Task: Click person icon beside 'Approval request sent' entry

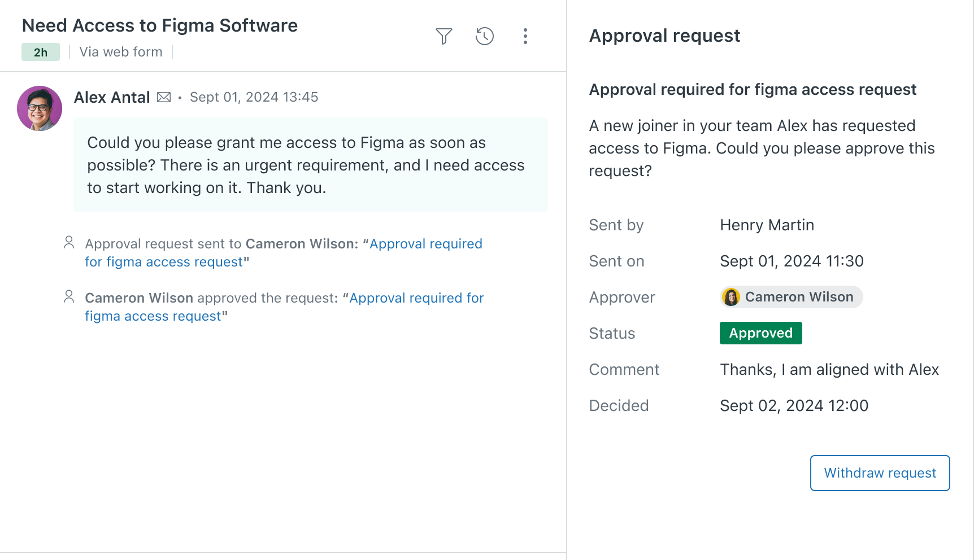Action: tap(69, 242)
